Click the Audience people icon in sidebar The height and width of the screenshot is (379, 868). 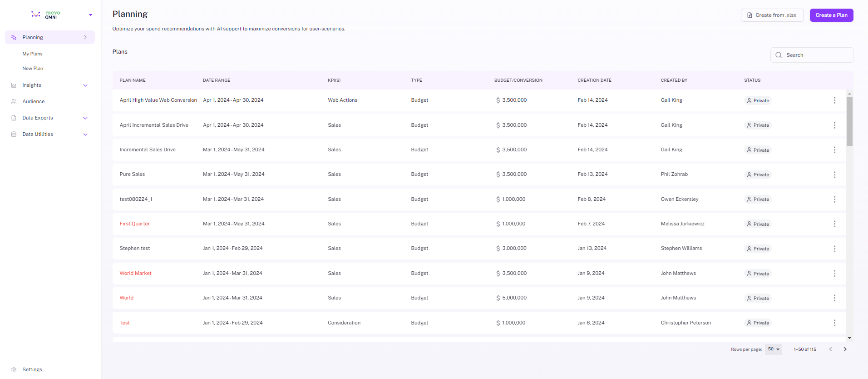[x=14, y=102]
